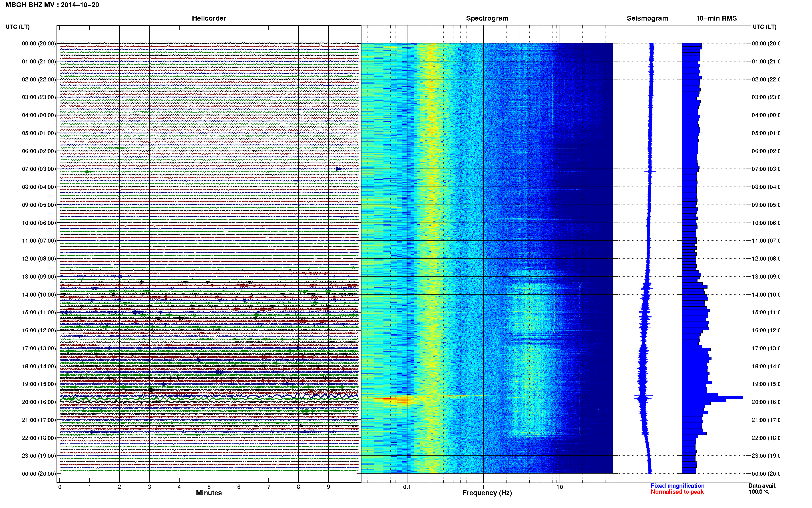Click helicorder time label 05:00 (01:00)
Viewport: 812px width, 508px height.
point(39,133)
